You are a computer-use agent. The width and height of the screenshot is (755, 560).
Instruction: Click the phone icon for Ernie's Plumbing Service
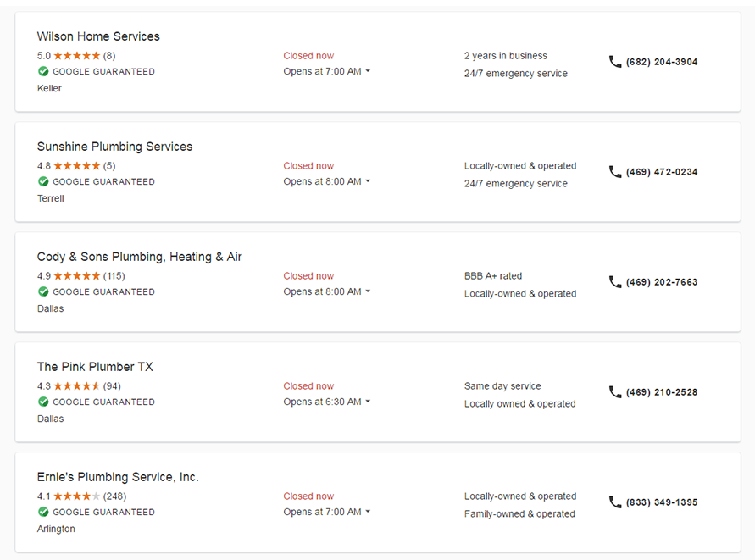click(615, 502)
